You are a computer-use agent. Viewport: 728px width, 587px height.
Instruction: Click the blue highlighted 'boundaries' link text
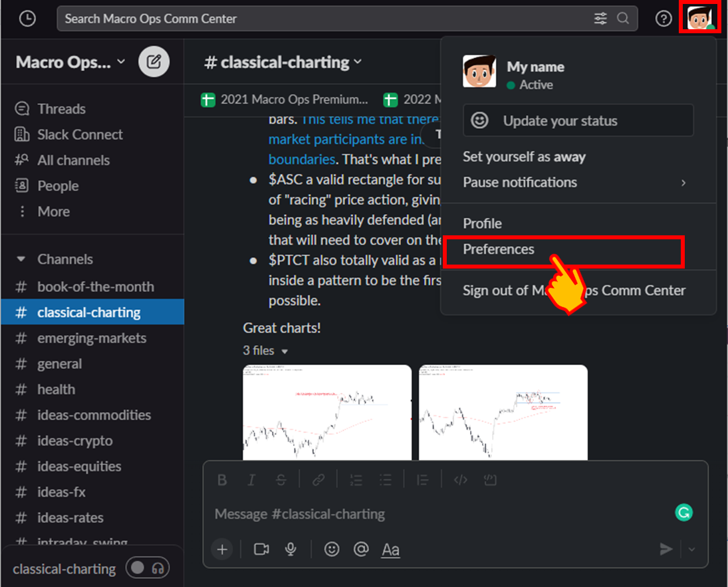click(302, 160)
